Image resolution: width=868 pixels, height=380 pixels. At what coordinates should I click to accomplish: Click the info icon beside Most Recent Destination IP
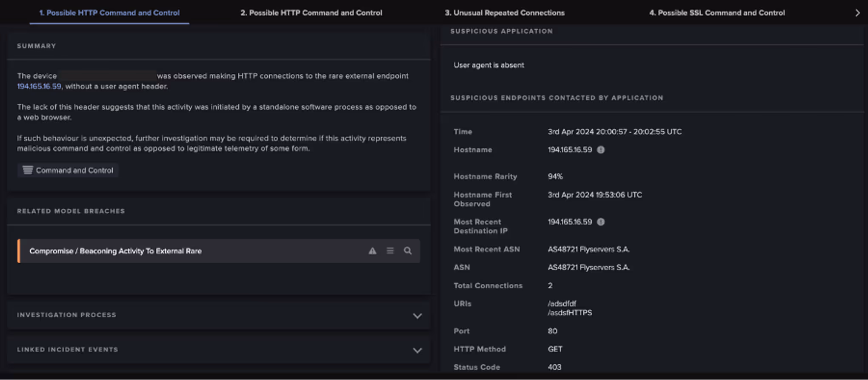601,222
